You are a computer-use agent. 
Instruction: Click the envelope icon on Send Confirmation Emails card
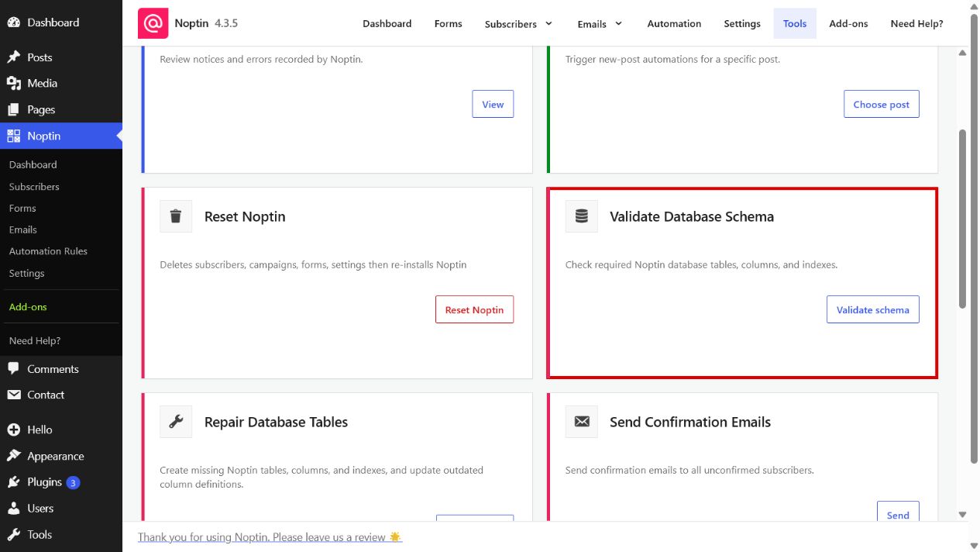coord(582,422)
